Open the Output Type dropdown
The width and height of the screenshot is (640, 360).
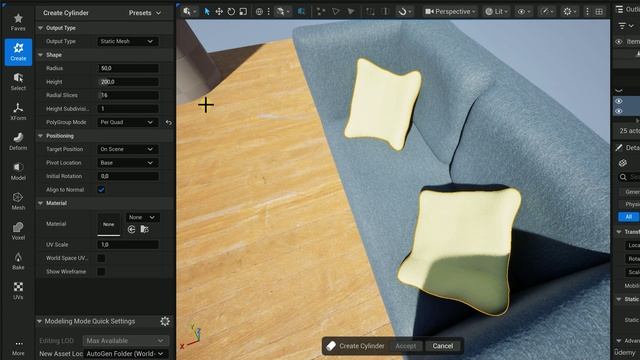(127, 41)
